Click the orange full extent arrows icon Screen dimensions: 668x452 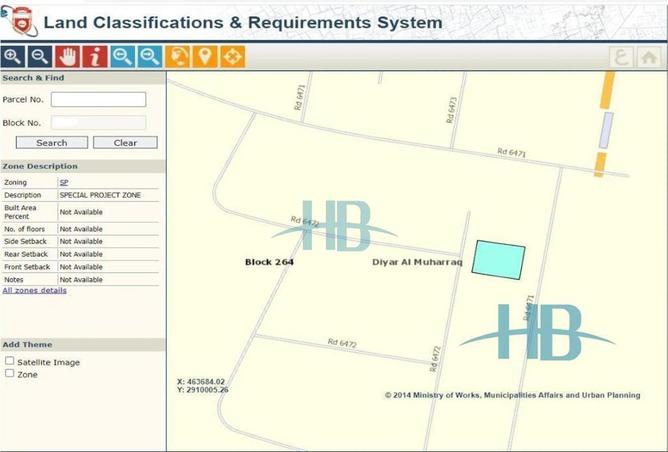(231, 57)
